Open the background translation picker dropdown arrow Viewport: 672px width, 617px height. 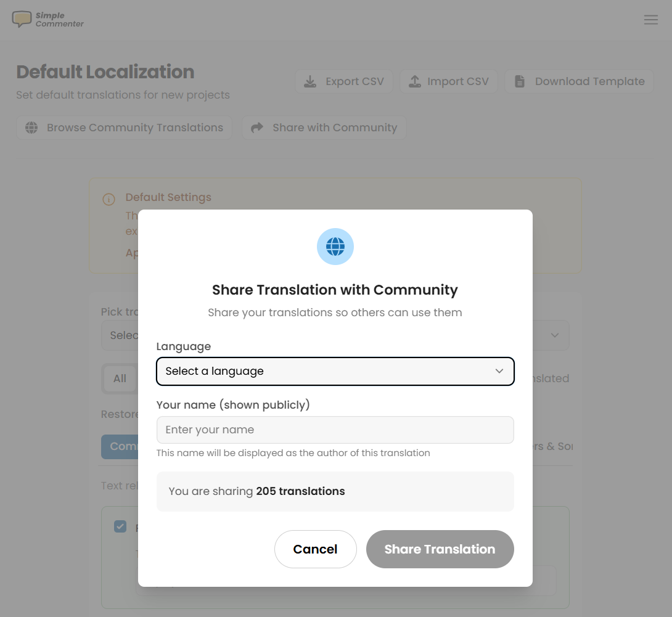coord(554,335)
